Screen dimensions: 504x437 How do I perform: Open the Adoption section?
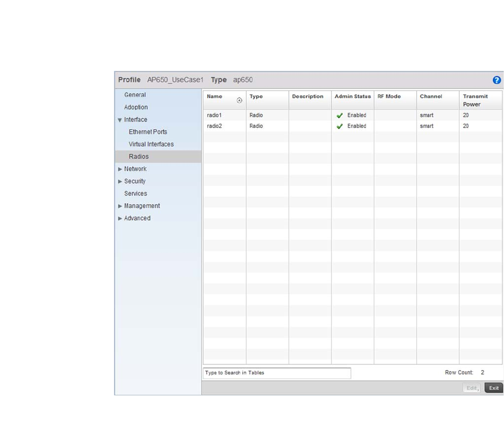136,107
